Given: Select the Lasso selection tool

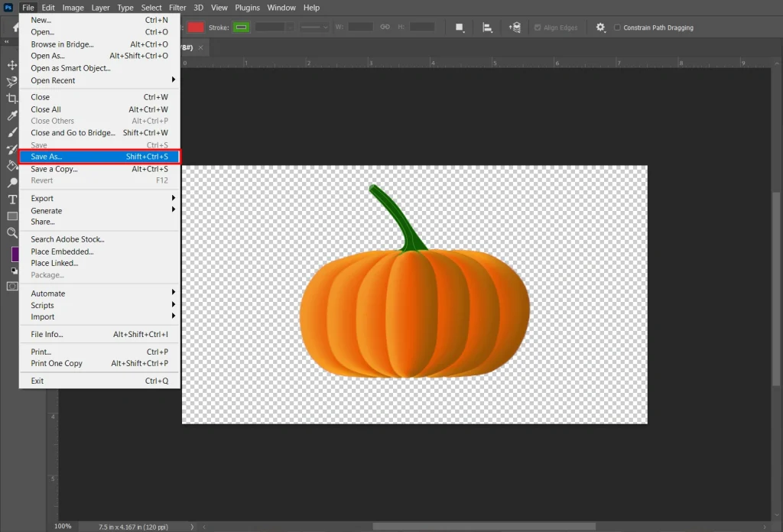Looking at the screenshot, I should 12,82.
